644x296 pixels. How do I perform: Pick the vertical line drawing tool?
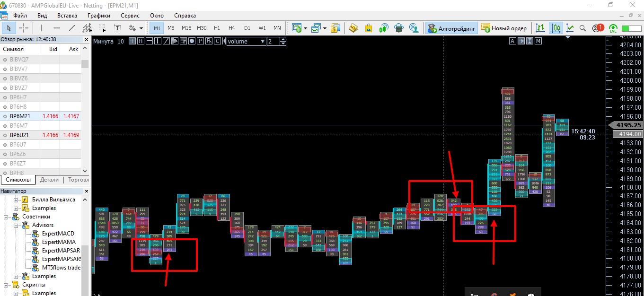pyautogui.click(x=42, y=28)
